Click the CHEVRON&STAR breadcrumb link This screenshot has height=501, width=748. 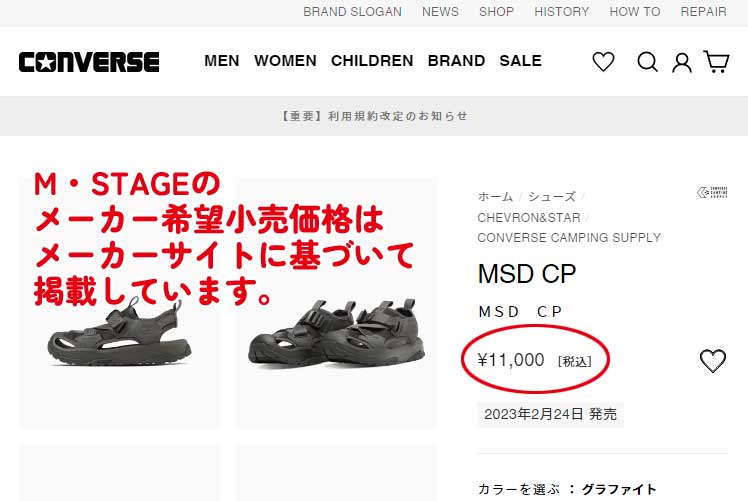529,217
